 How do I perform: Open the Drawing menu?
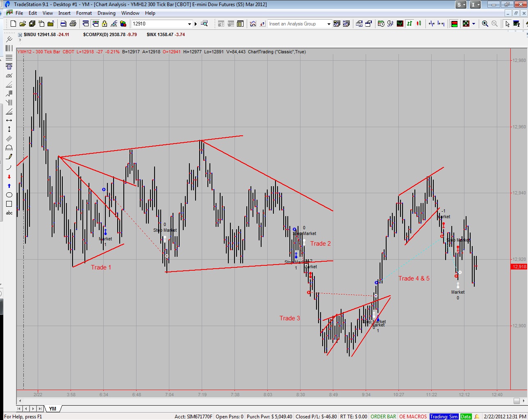107,13
